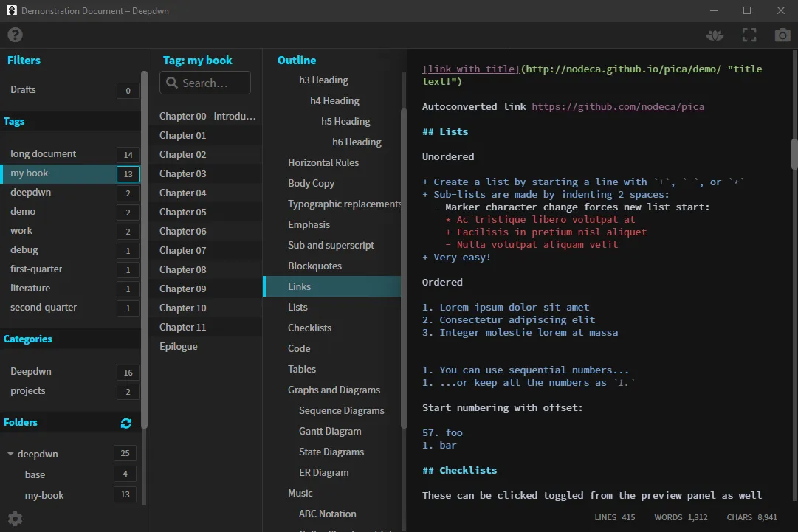Viewport: 798px width, 532px height.
Task: Collapse the deepdwn folder tree
Action: (x=12, y=453)
